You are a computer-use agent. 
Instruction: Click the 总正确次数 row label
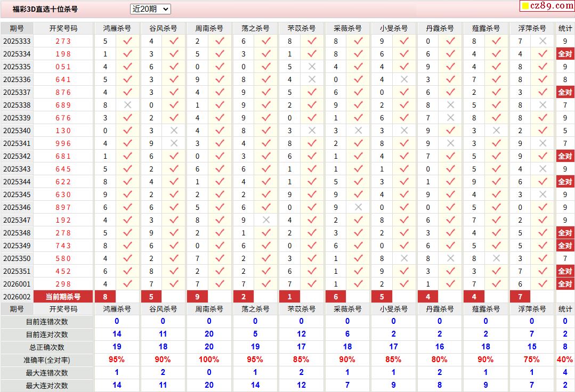[x=47, y=347]
